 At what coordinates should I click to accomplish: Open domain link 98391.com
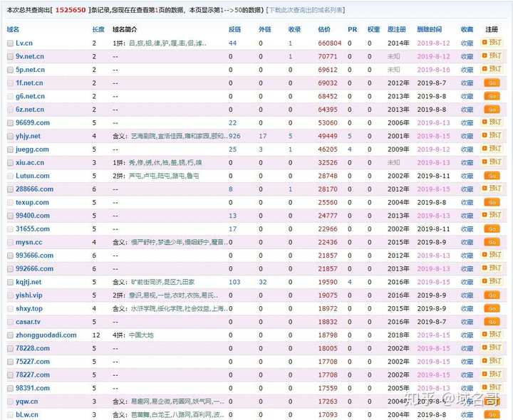coord(33,388)
